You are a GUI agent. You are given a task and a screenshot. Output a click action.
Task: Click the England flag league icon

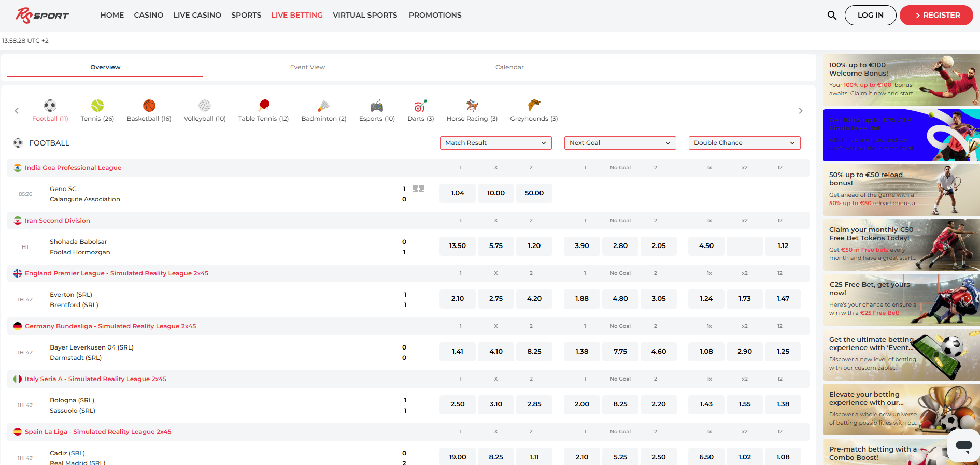click(x=18, y=273)
